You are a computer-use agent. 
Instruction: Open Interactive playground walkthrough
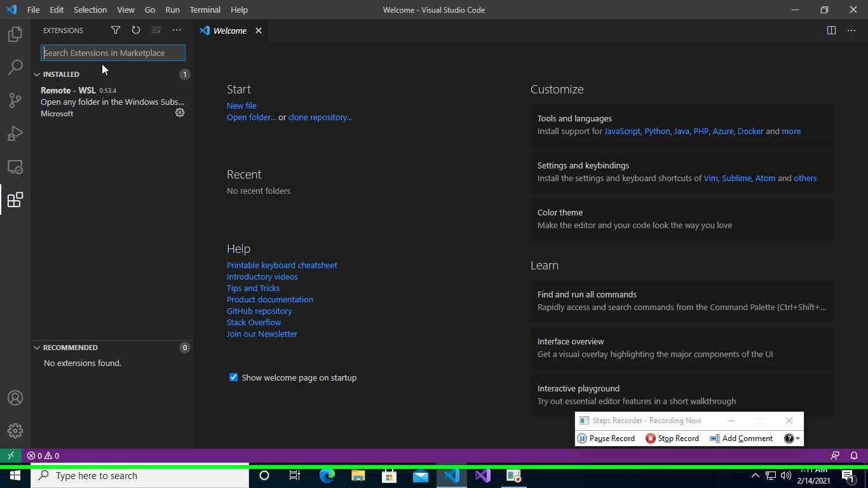(x=682, y=395)
